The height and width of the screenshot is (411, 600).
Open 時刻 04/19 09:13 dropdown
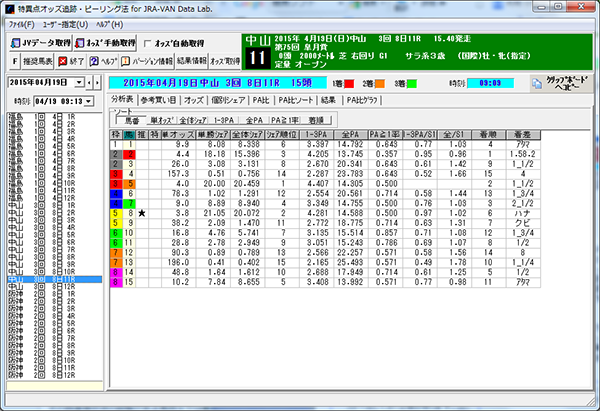click(x=89, y=101)
